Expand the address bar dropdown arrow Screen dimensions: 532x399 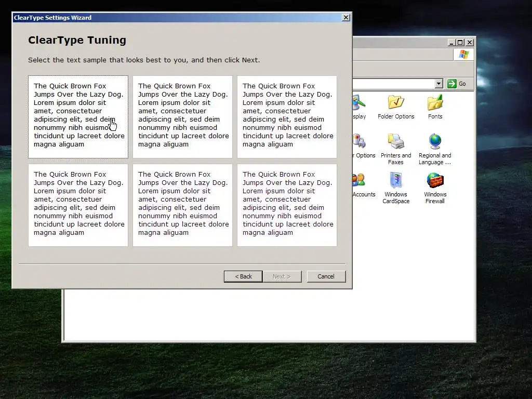(x=438, y=84)
